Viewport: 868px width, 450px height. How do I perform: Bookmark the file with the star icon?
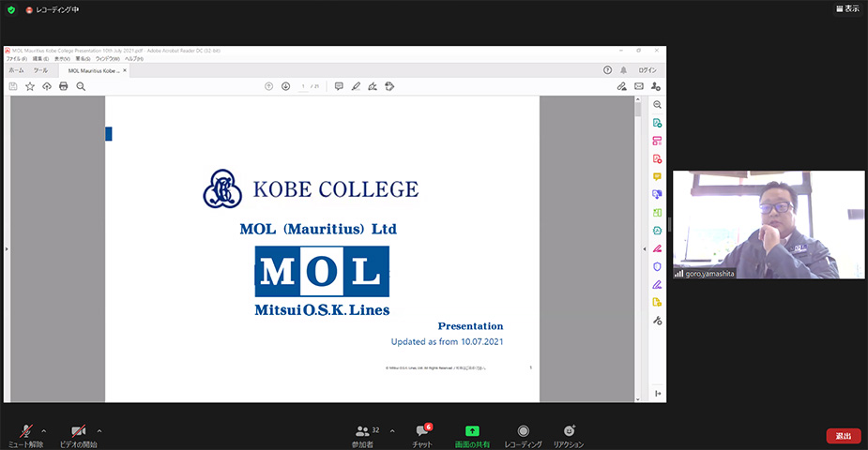tap(30, 86)
